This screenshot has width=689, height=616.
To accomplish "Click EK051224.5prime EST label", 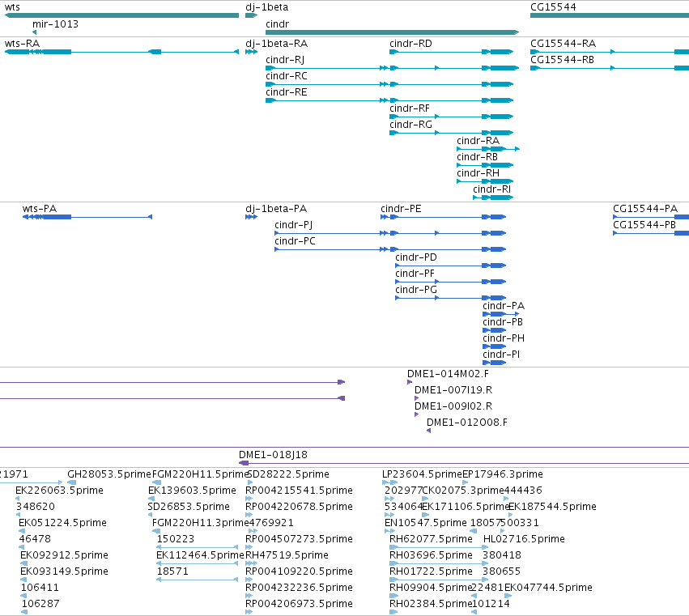I will 62,523.
